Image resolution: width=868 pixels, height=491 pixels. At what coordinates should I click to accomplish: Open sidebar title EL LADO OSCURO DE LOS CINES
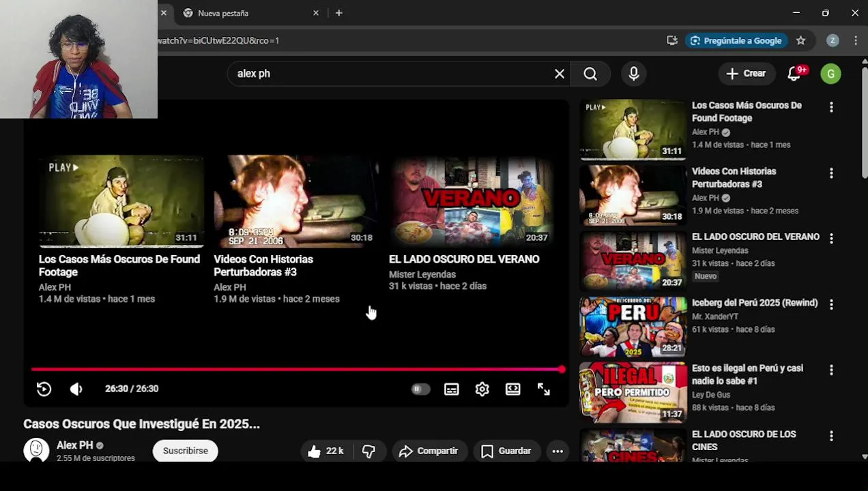pos(744,441)
